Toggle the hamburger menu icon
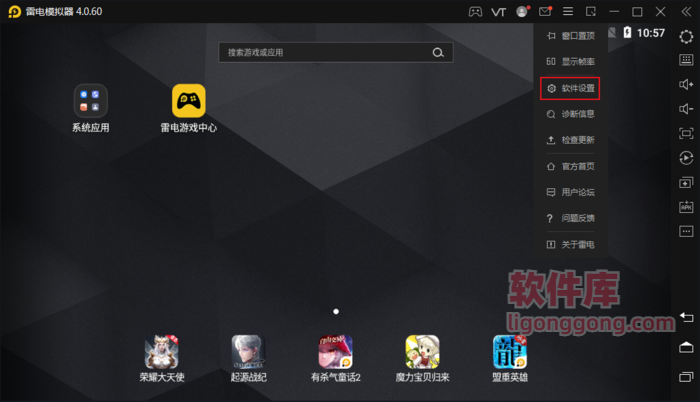 tap(568, 11)
